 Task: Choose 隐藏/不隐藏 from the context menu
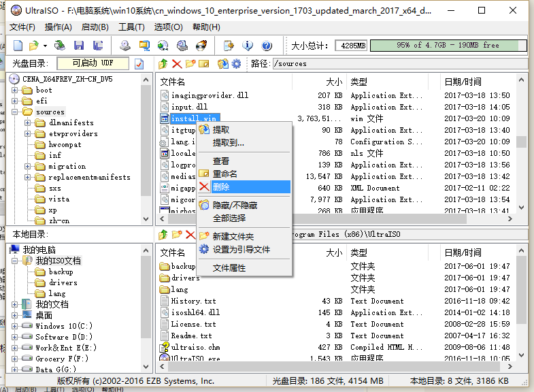click(244, 206)
